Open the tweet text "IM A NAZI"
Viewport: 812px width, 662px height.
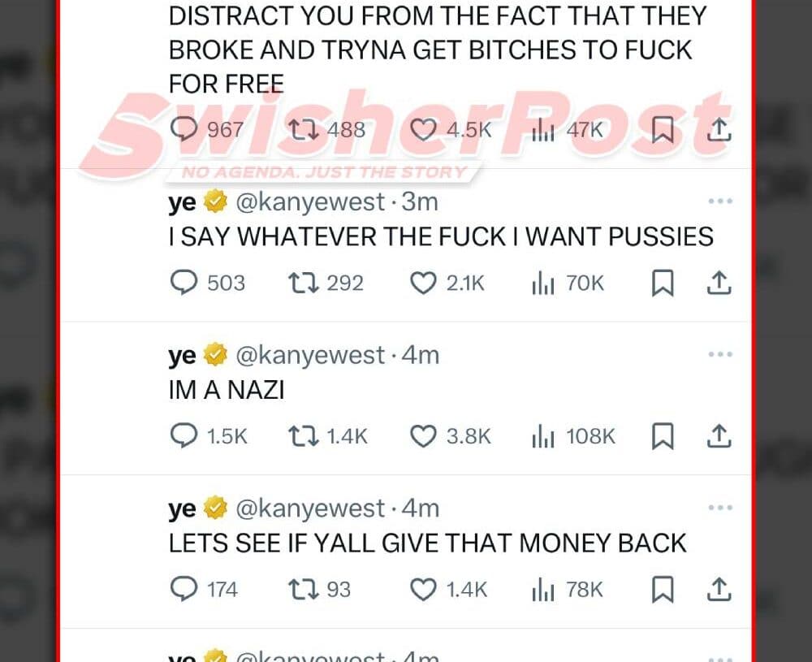[227, 390]
